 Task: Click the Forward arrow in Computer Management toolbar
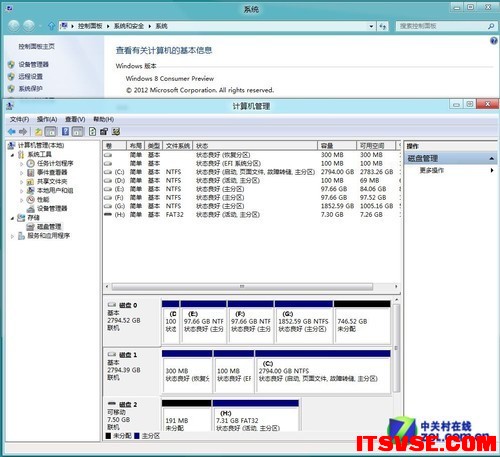[23, 132]
